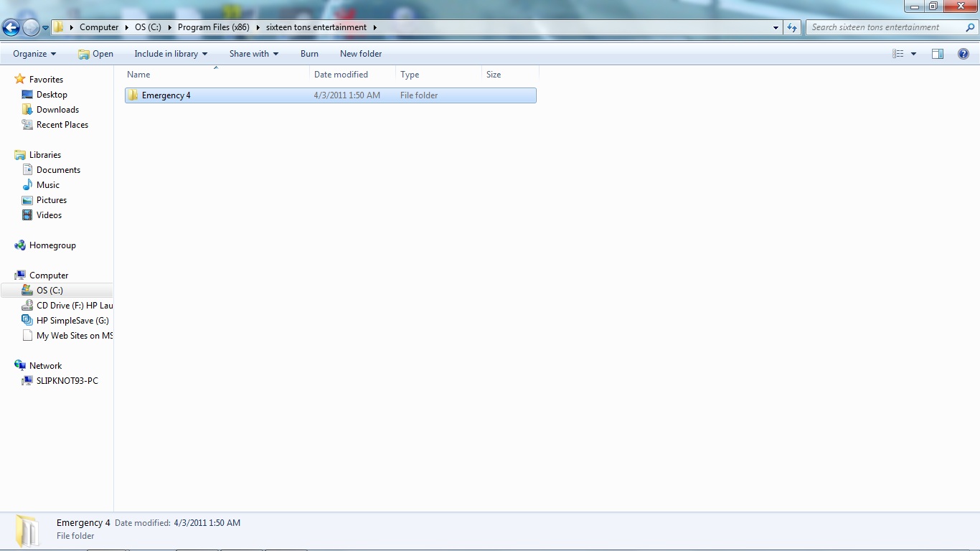Sort by Type column header
The image size is (980, 551).
point(438,75)
